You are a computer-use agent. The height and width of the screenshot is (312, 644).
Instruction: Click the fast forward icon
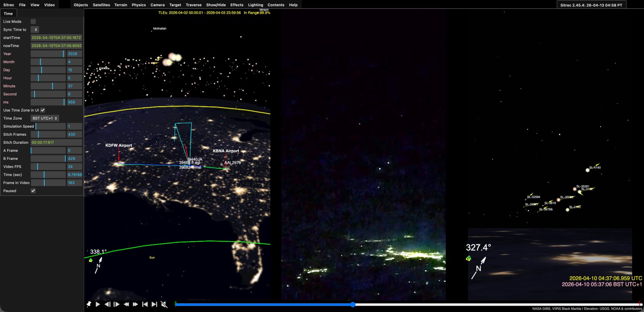136,304
